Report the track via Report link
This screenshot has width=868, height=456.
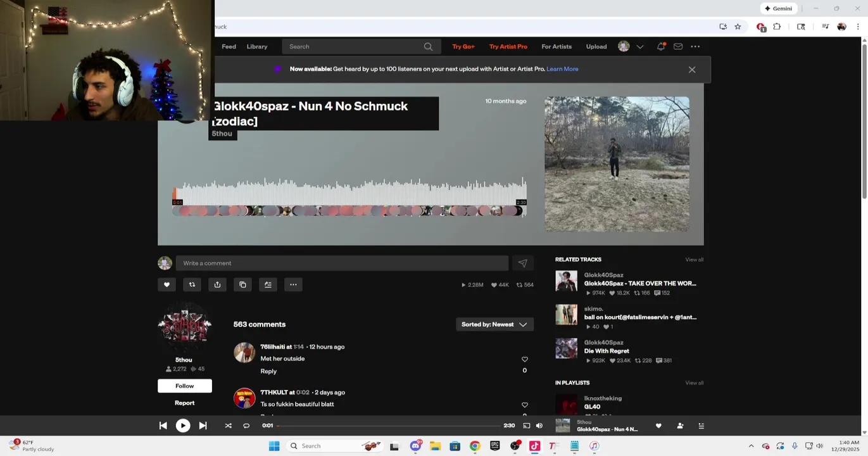tap(185, 403)
